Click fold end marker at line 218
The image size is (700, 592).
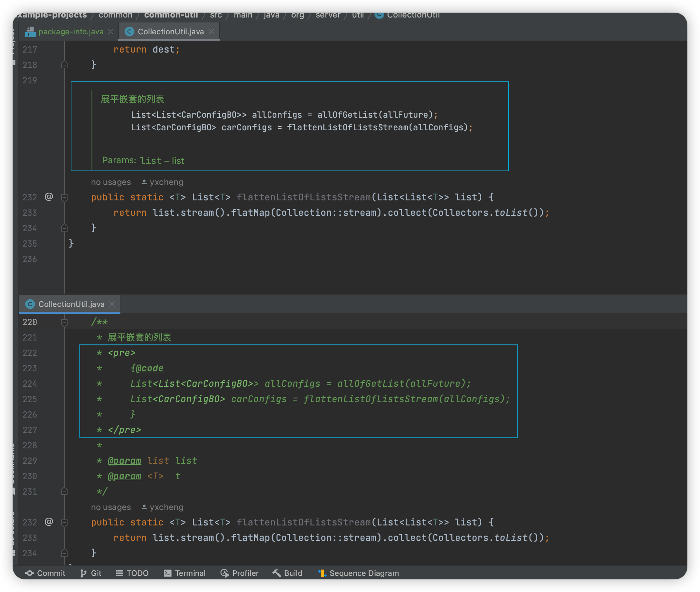click(64, 65)
